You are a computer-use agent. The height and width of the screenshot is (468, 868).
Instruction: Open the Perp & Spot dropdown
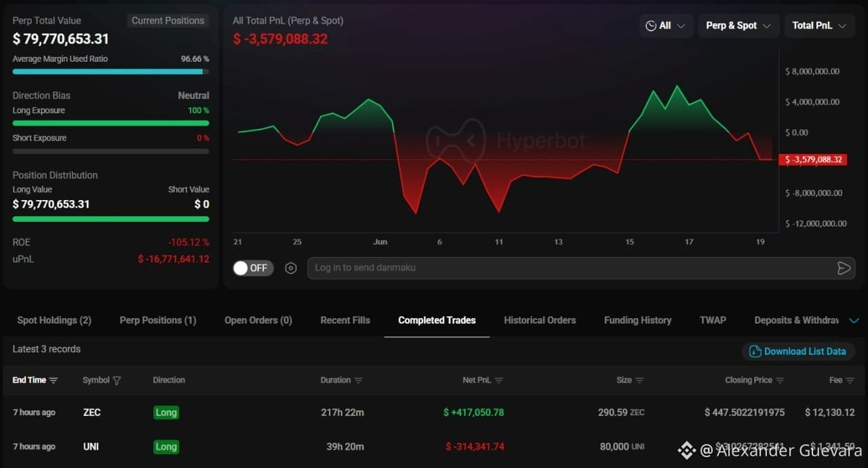(x=738, y=26)
